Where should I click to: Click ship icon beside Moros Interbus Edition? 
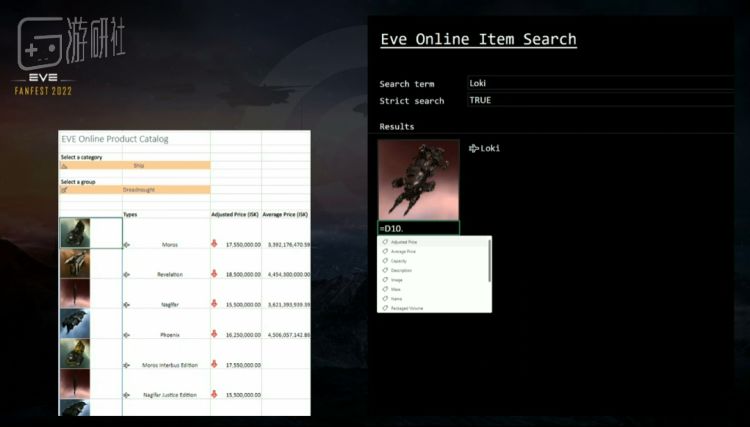pyautogui.click(x=127, y=365)
